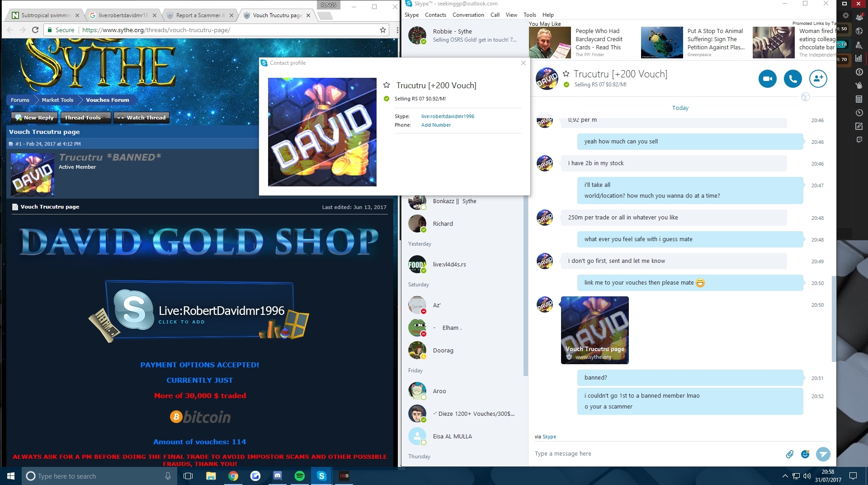The height and width of the screenshot is (485, 868).
Task: Switch to the Report a Scammer tab
Action: tap(199, 15)
